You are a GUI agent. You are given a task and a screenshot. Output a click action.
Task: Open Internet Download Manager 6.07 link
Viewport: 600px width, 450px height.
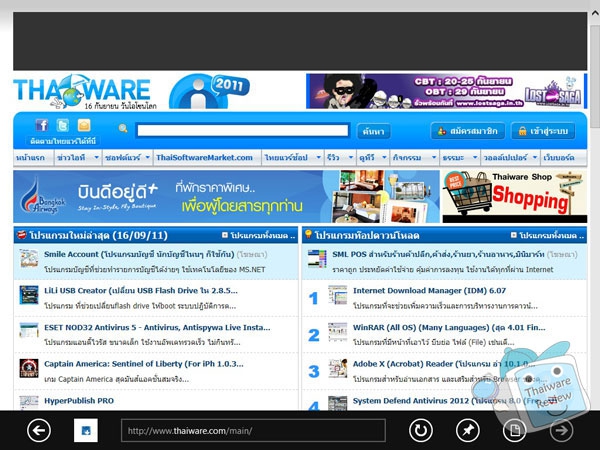pos(429,290)
